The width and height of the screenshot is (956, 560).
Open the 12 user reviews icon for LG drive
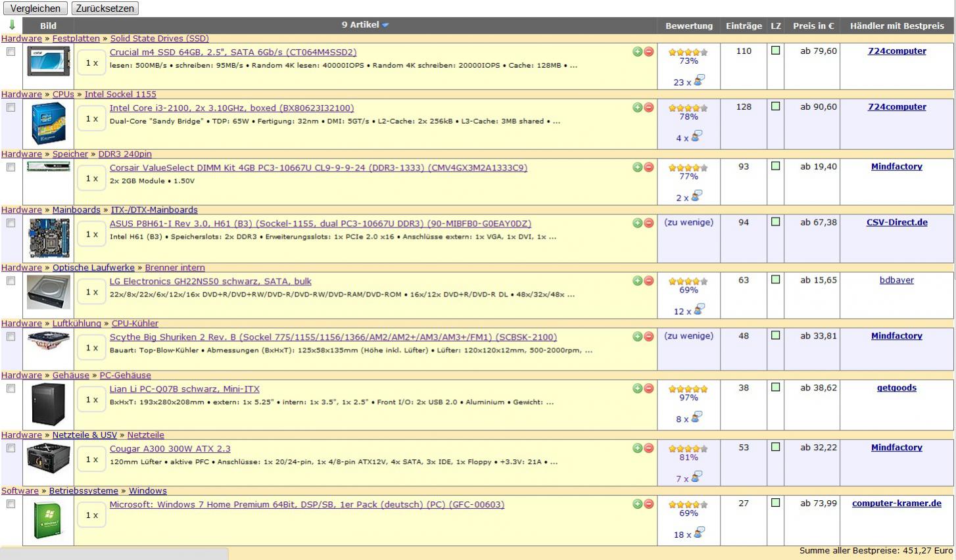coord(699,309)
